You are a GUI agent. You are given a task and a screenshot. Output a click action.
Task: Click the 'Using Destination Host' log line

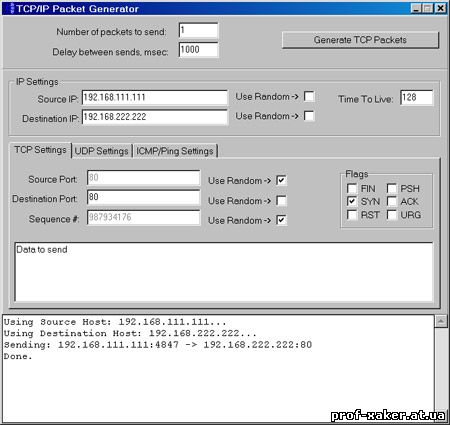[x=130, y=333]
